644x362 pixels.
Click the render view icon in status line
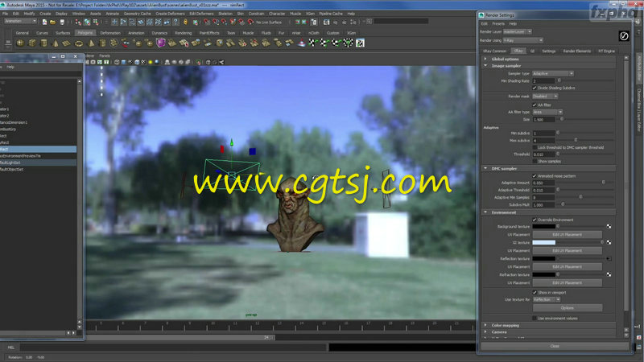[326, 22]
